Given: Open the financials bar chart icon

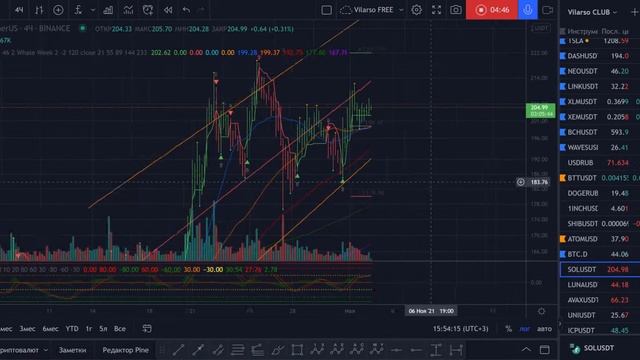Looking at the screenshot, I should (x=108, y=10).
